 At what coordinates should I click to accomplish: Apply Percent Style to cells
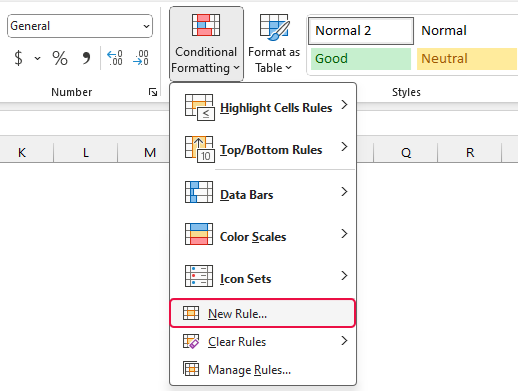click(x=60, y=58)
